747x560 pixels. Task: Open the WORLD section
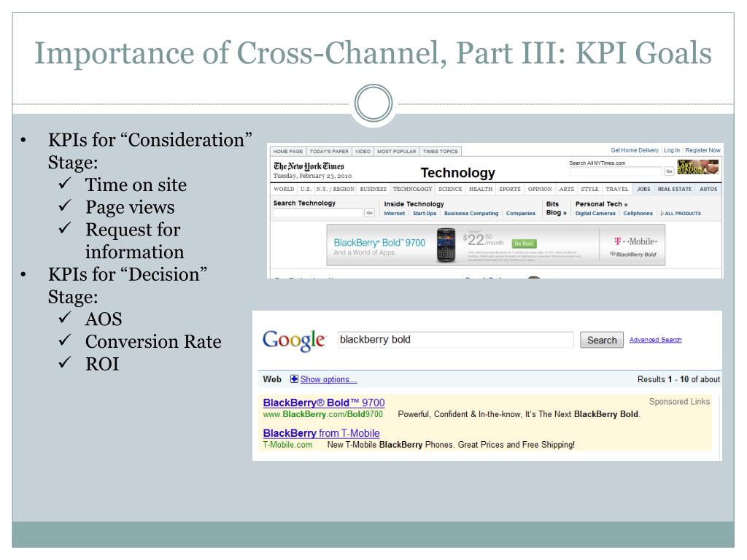284,189
